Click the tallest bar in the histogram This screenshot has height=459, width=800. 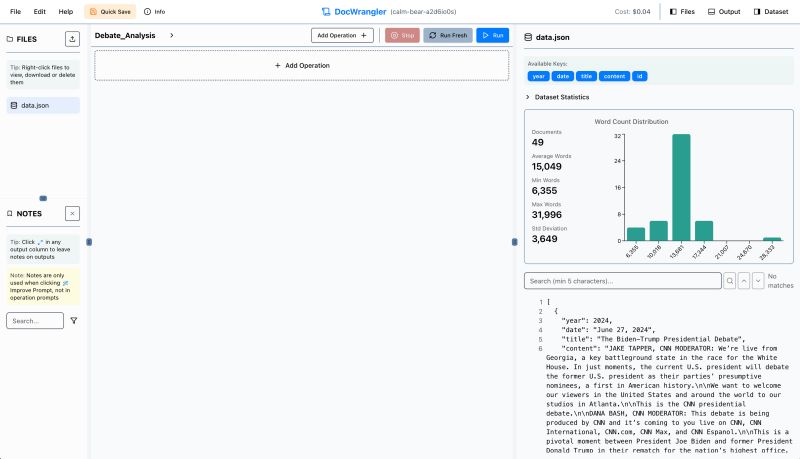pyautogui.click(x=681, y=187)
